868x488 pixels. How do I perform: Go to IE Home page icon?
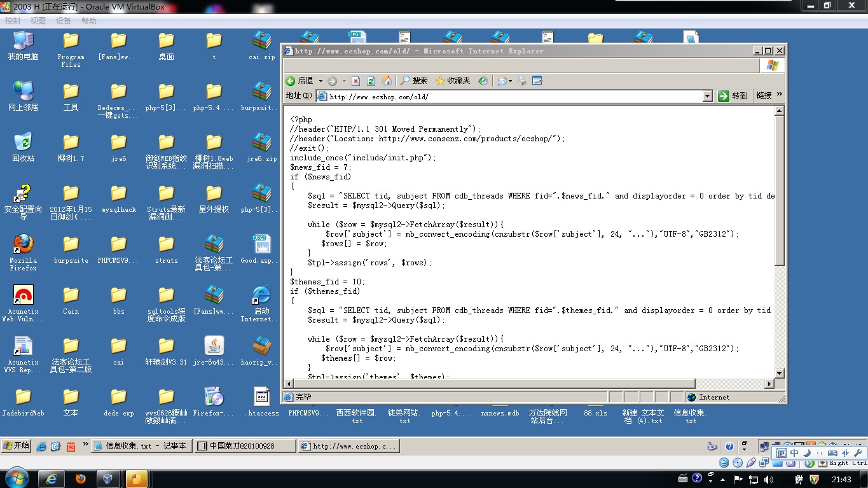click(387, 81)
